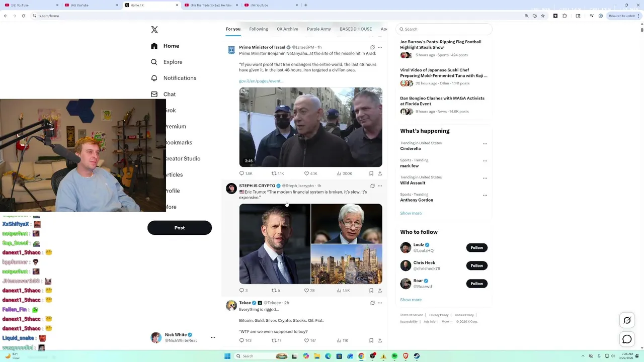Open more options on STEPH IS CRYPTO post
Image resolution: width=644 pixels, height=362 pixels.
tap(380, 186)
